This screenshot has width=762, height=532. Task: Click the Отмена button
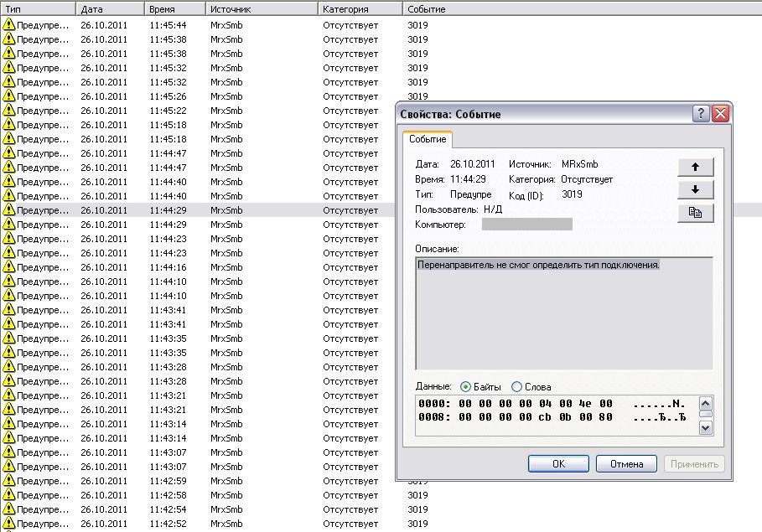(626, 463)
